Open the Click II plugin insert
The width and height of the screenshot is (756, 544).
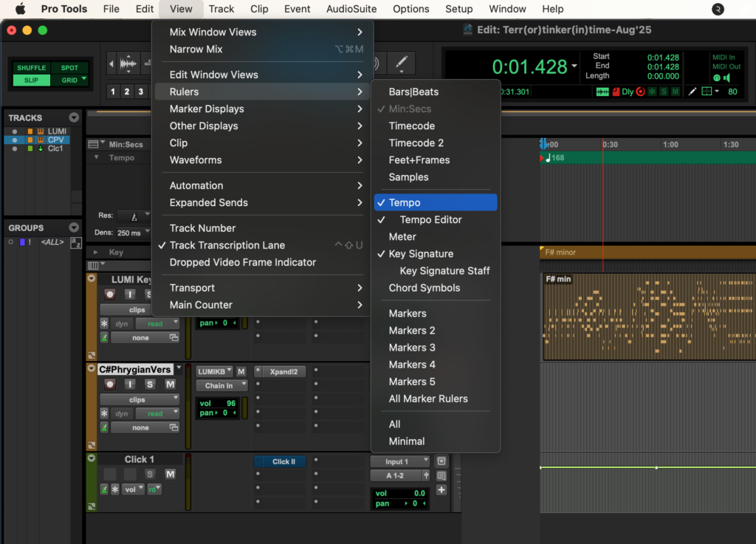(x=283, y=461)
